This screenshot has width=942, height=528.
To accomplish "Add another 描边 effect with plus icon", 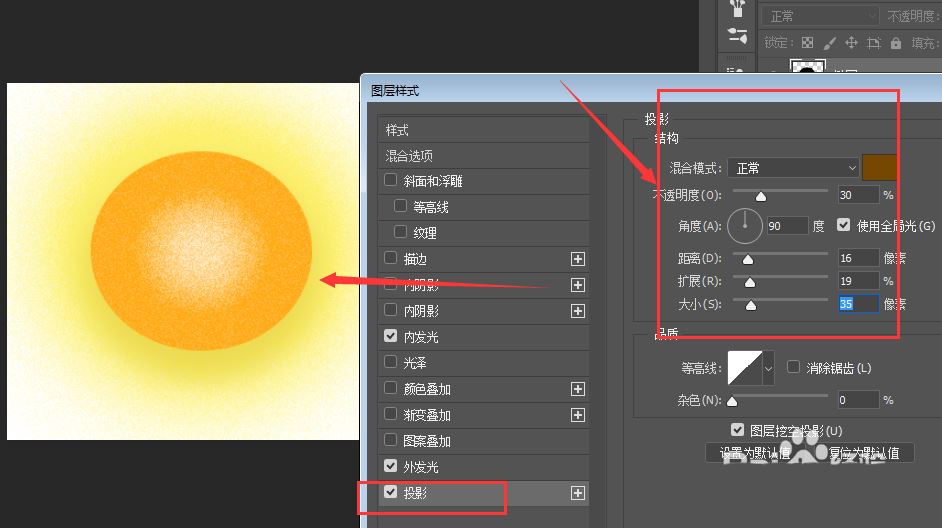I will pos(577,259).
